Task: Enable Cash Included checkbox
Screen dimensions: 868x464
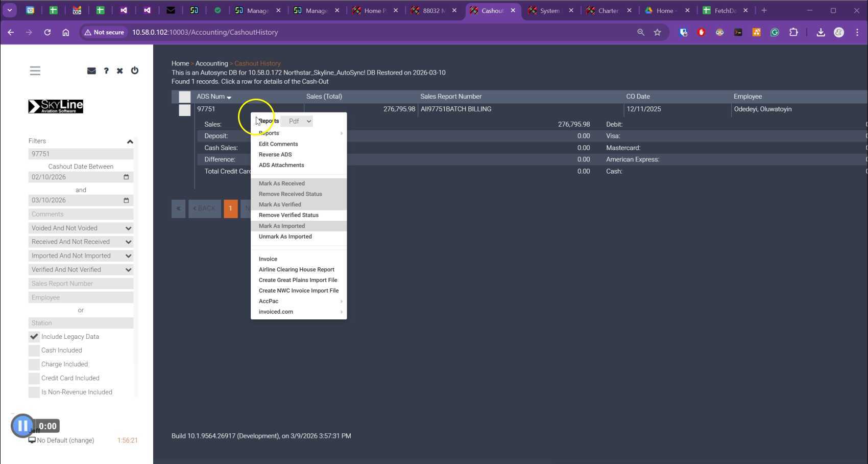Action: click(34, 351)
